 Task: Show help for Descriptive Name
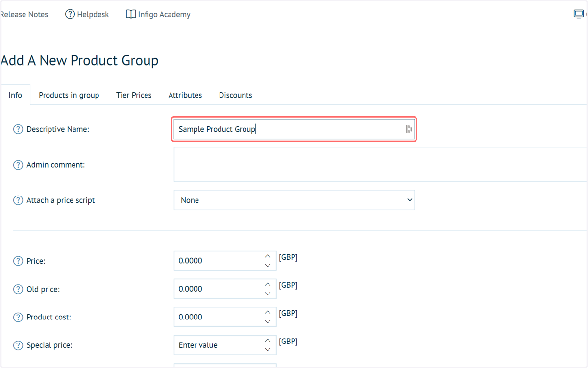(18, 129)
